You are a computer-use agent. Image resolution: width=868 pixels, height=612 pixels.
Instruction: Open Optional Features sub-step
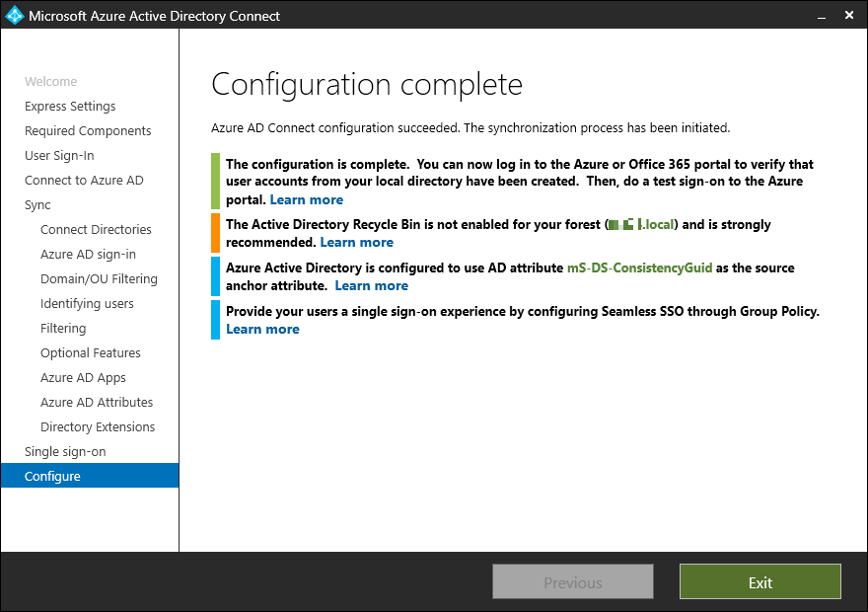pos(91,353)
